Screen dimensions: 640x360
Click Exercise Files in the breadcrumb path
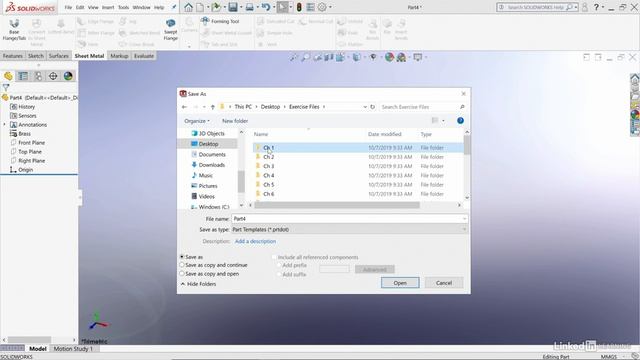[x=304, y=107]
